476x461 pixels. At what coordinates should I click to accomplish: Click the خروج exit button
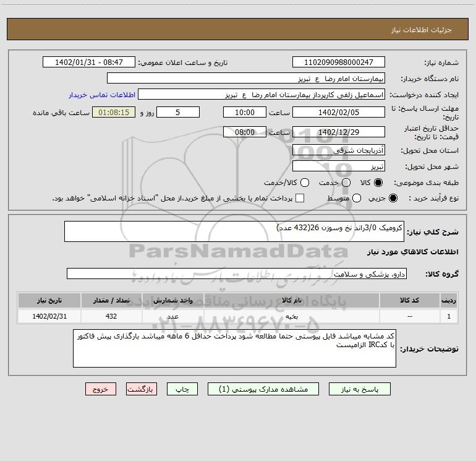101,389
